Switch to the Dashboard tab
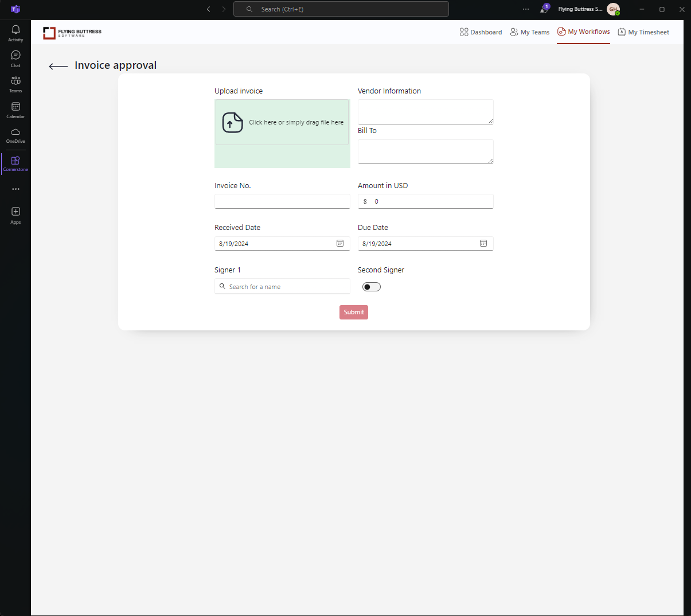 click(x=481, y=32)
